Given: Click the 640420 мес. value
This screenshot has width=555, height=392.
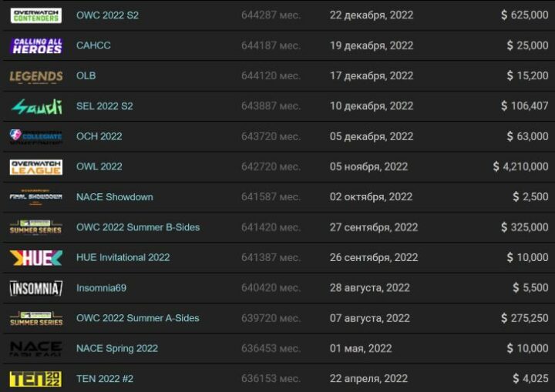Looking at the screenshot, I should point(271,288).
